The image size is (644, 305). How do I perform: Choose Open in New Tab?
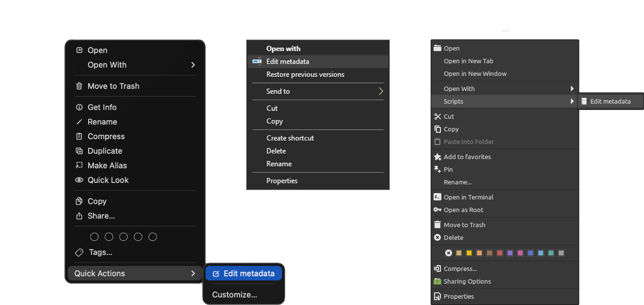coord(469,61)
